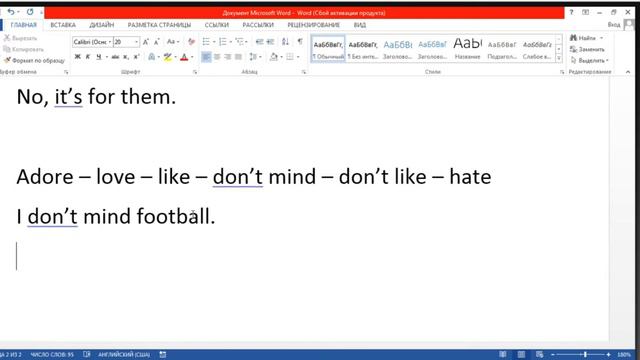This screenshot has height=360, width=640.
Task: Apply the Название title style
Action: tap(468, 49)
